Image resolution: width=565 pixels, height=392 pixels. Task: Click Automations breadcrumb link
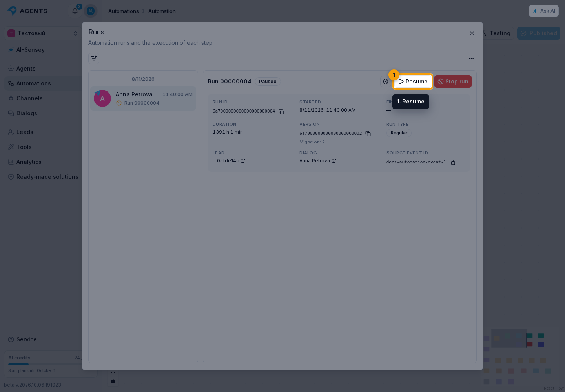[123, 11]
